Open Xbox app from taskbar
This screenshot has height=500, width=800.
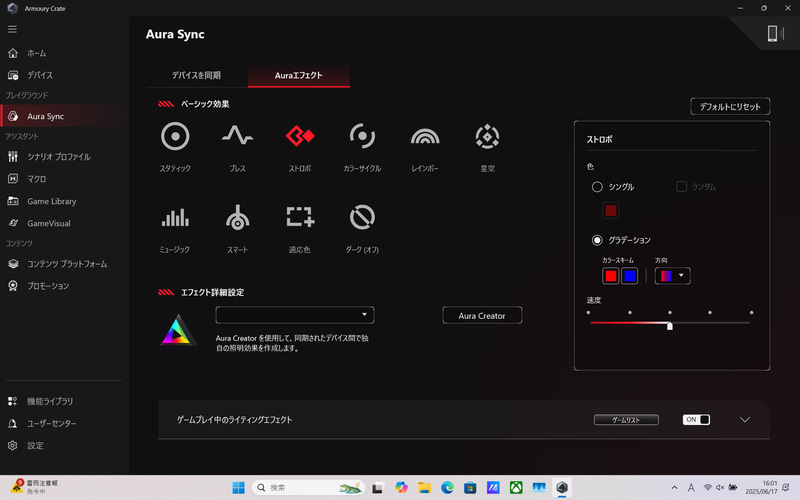pyautogui.click(x=516, y=488)
